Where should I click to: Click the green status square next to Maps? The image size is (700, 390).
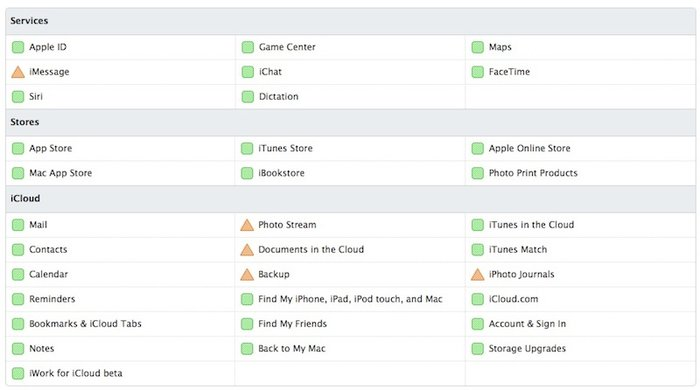(x=478, y=47)
